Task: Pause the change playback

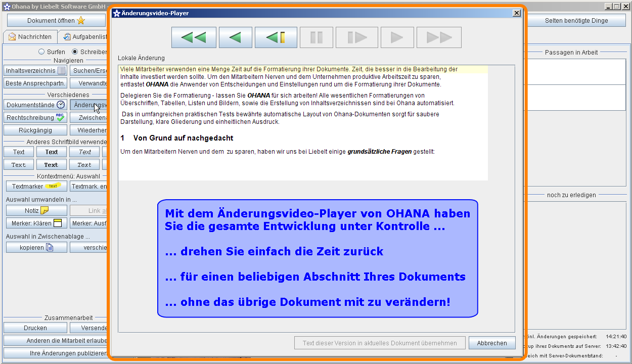Action: 316,37
